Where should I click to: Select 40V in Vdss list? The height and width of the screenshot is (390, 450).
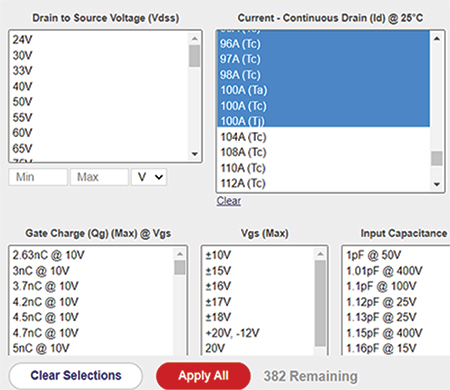[x=99, y=86]
